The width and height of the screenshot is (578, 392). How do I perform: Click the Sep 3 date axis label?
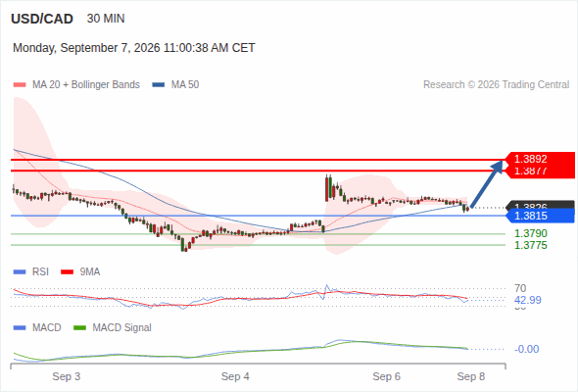coord(67,376)
